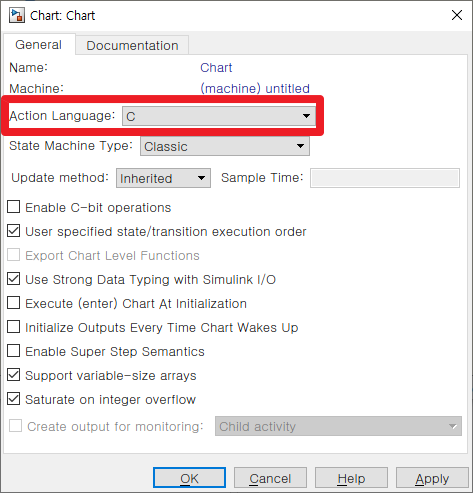
Task: Open Help for chart properties
Action: (x=351, y=478)
